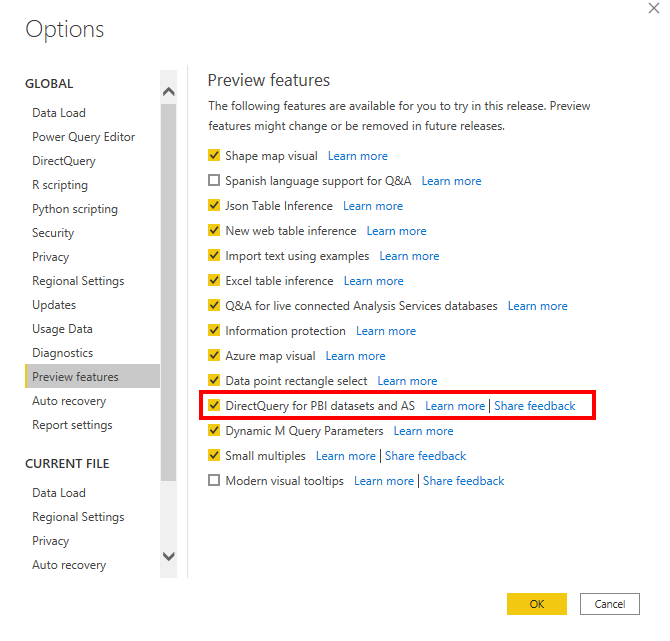Enable Modern visual tooltips

tap(214, 480)
